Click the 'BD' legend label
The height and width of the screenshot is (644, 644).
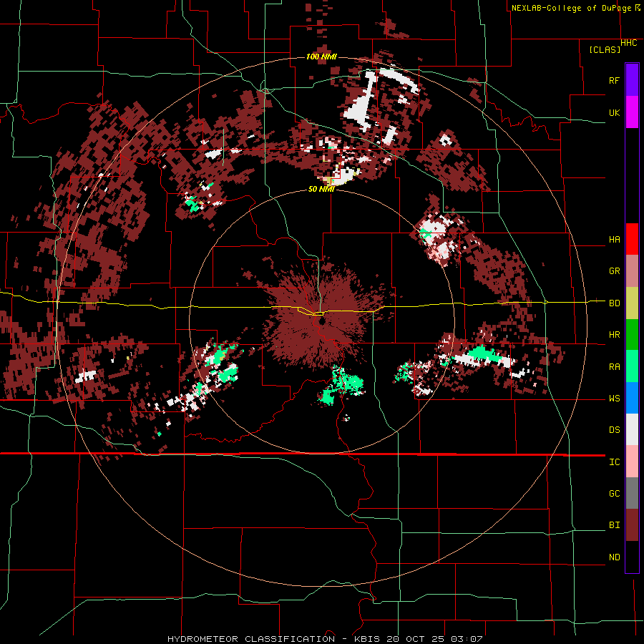pos(614,303)
